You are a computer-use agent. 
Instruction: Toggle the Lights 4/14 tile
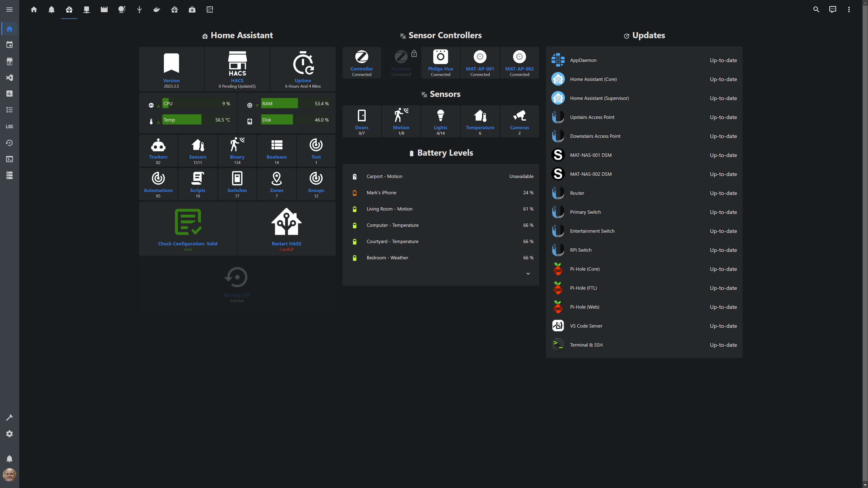click(440, 122)
